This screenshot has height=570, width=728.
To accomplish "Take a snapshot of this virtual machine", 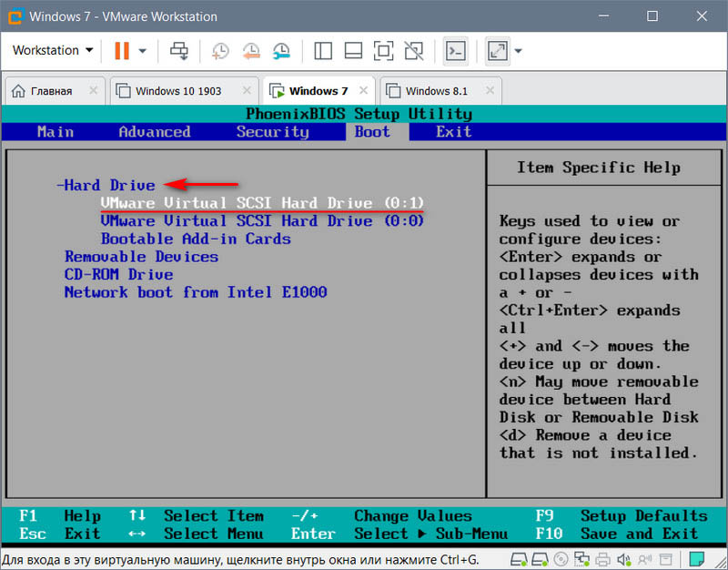I will 220,51.
